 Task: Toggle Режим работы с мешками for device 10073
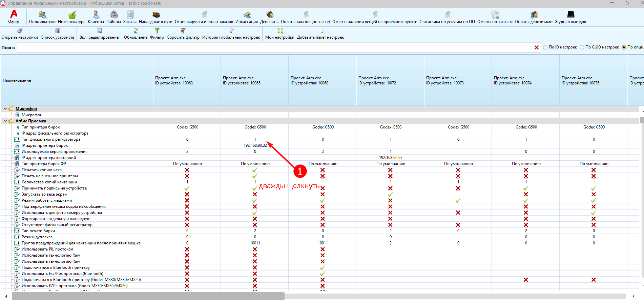[458, 200]
